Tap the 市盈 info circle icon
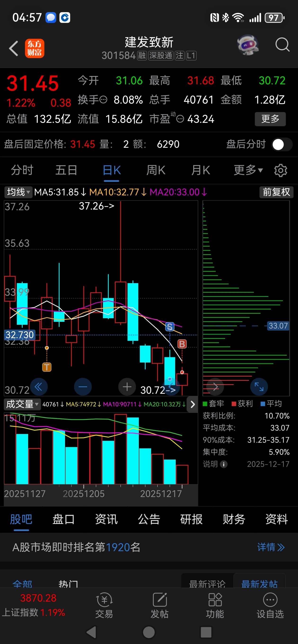298x644 pixels. coord(180,119)
